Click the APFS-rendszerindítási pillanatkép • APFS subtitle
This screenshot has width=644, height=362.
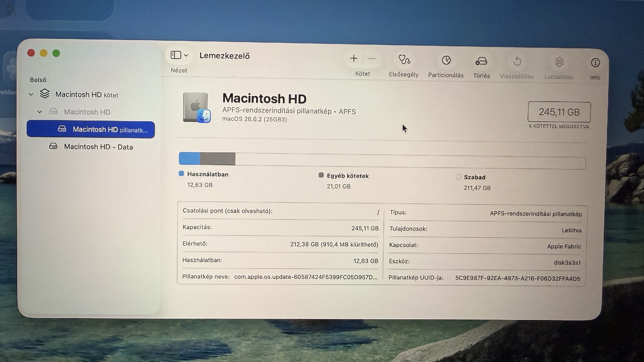click(x=289, y=111)
